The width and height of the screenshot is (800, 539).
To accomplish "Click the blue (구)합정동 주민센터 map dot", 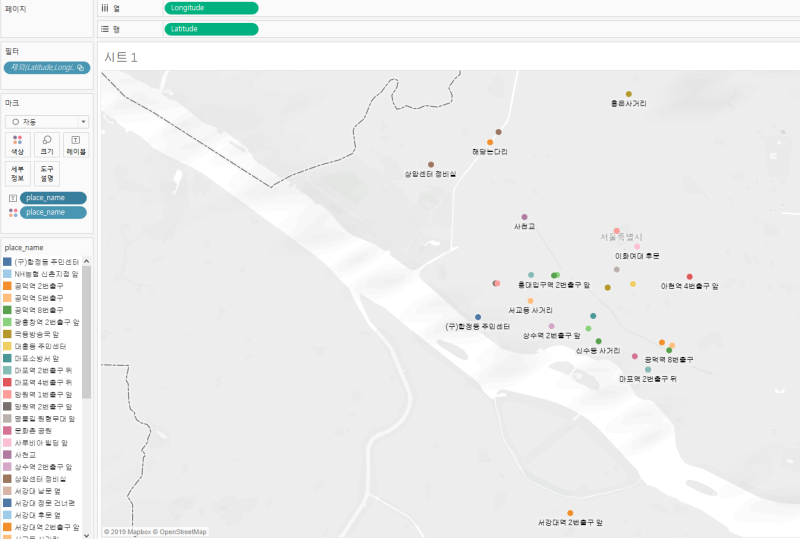I will coord(478,317).
